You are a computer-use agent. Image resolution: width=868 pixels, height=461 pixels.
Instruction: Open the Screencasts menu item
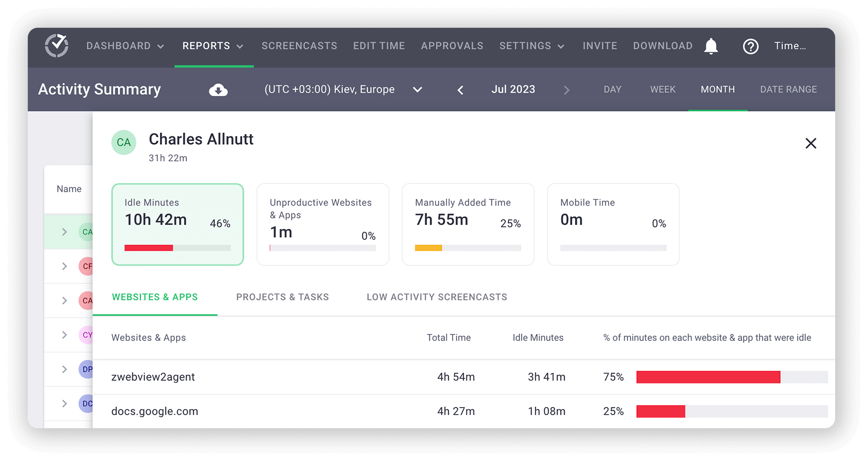(299, 46)
